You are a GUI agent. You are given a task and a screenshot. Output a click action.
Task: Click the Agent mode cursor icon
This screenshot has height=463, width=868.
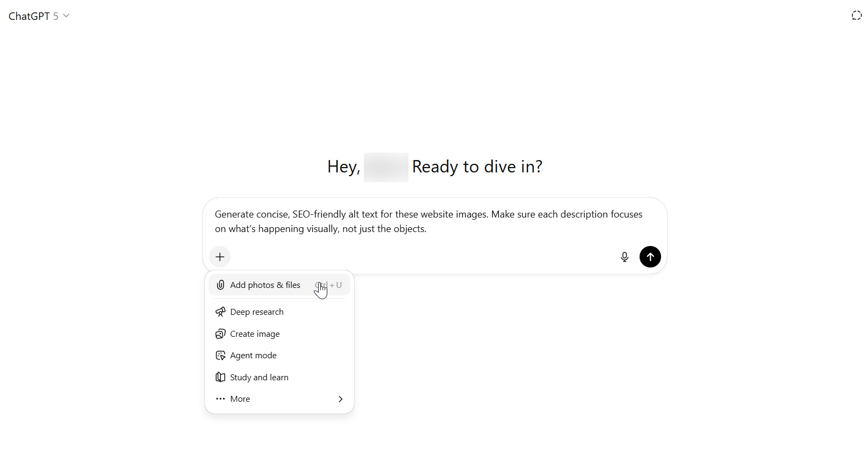[x=220, y=356]
